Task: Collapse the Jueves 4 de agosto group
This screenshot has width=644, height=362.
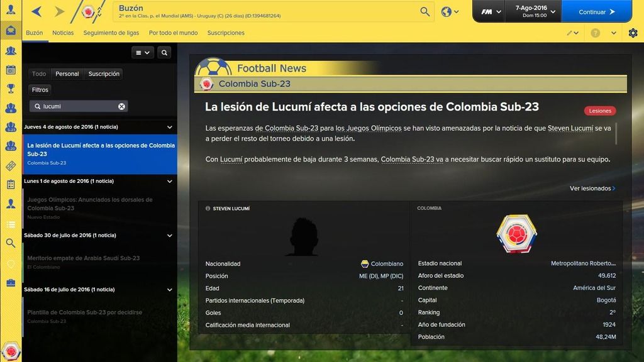Action: (170, 127)
